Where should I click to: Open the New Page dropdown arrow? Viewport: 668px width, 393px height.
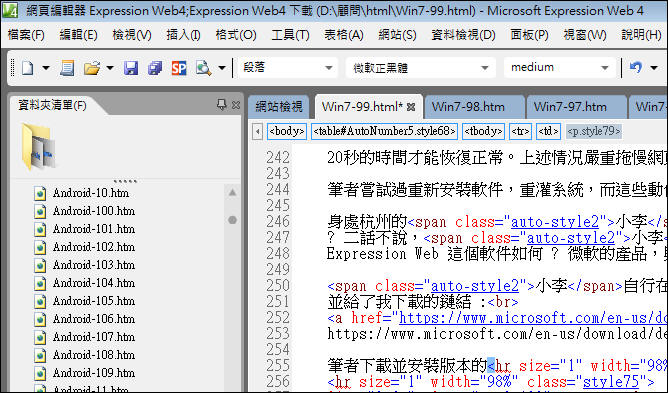(46, 68)
